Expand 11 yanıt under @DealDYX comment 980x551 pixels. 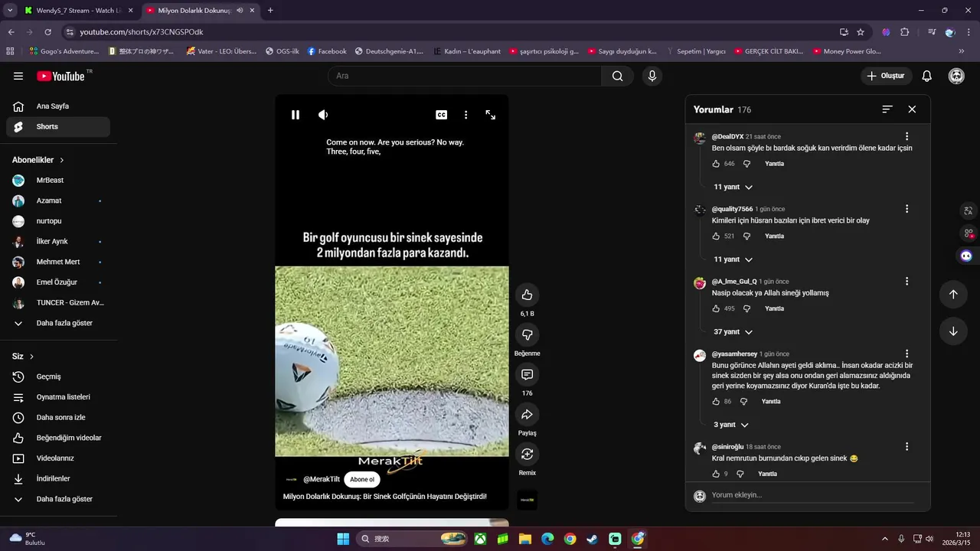733,187
